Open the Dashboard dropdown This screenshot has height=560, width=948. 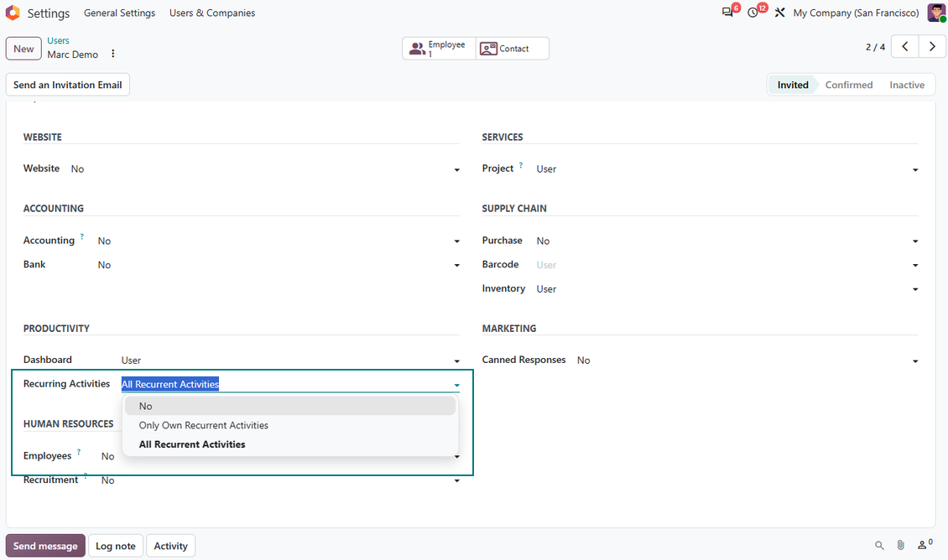(x=290, y=360)
